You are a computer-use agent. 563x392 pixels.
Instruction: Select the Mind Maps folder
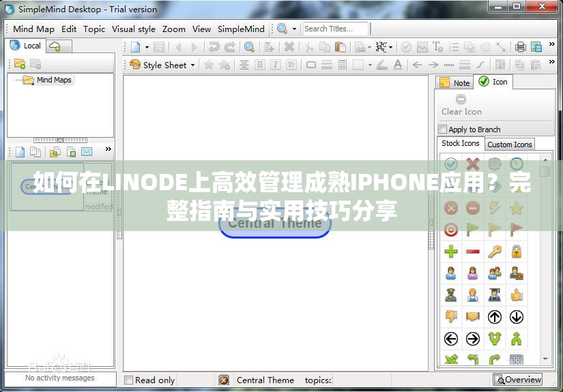pos(47,80)
